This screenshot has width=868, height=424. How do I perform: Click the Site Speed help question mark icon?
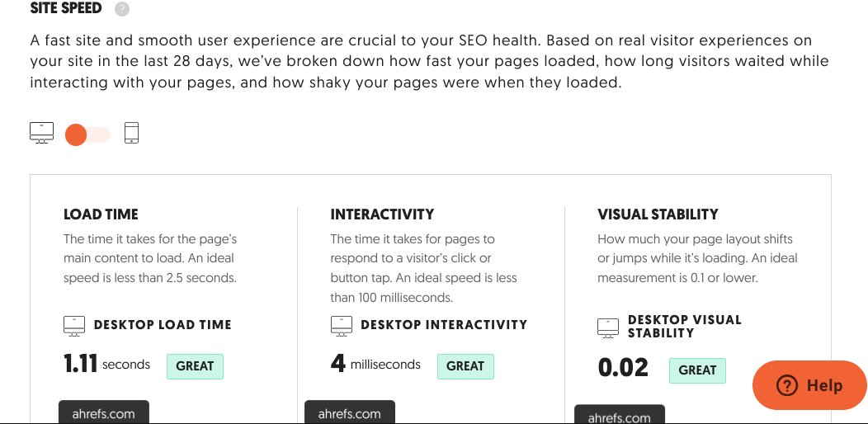click(122, 9)
